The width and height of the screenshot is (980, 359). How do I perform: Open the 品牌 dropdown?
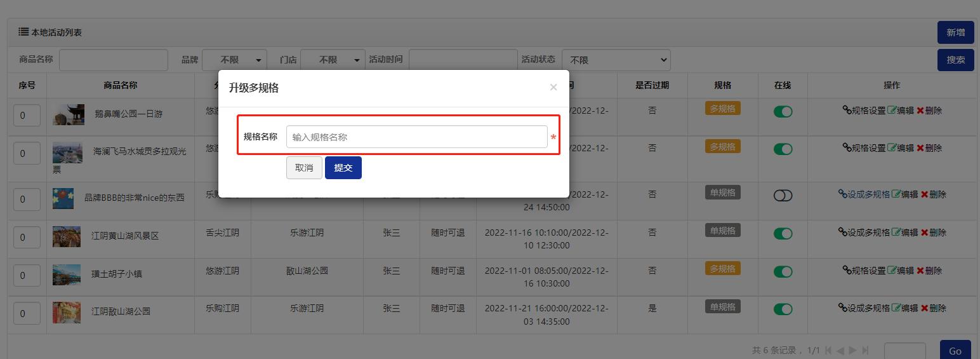tap(234, 60)
